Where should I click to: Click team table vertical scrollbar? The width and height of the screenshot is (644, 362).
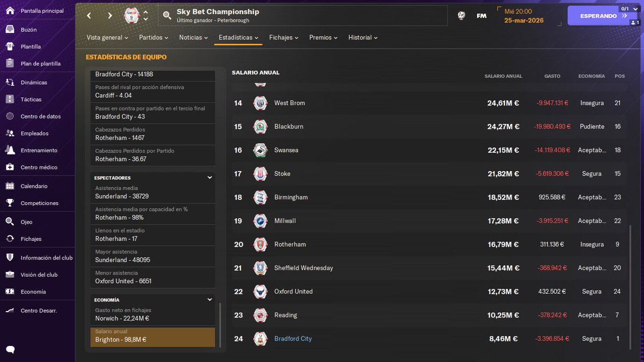pyautogui.click(x=630, y=287)
